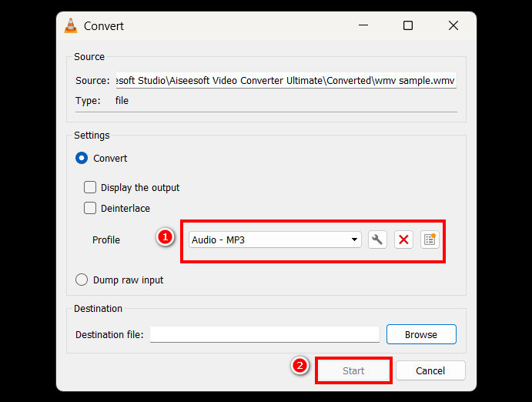
Task: Expand the Profile list via its arrow
Action: click(x=354, y=240)
